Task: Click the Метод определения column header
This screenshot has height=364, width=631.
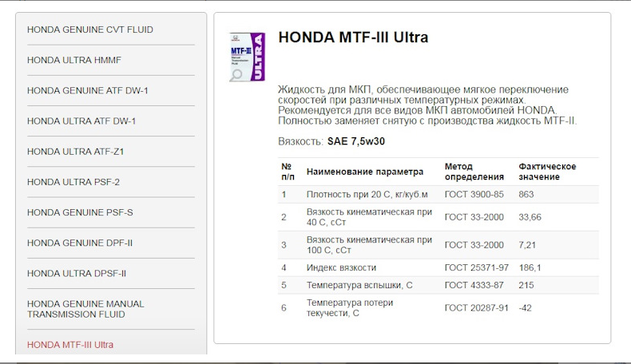Action: (474, 172)
